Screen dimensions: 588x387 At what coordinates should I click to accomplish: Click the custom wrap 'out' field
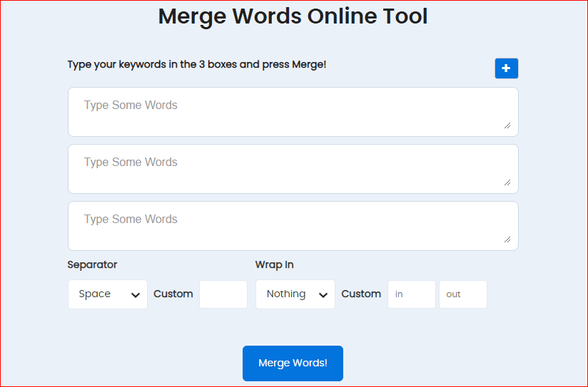point(462,294)
